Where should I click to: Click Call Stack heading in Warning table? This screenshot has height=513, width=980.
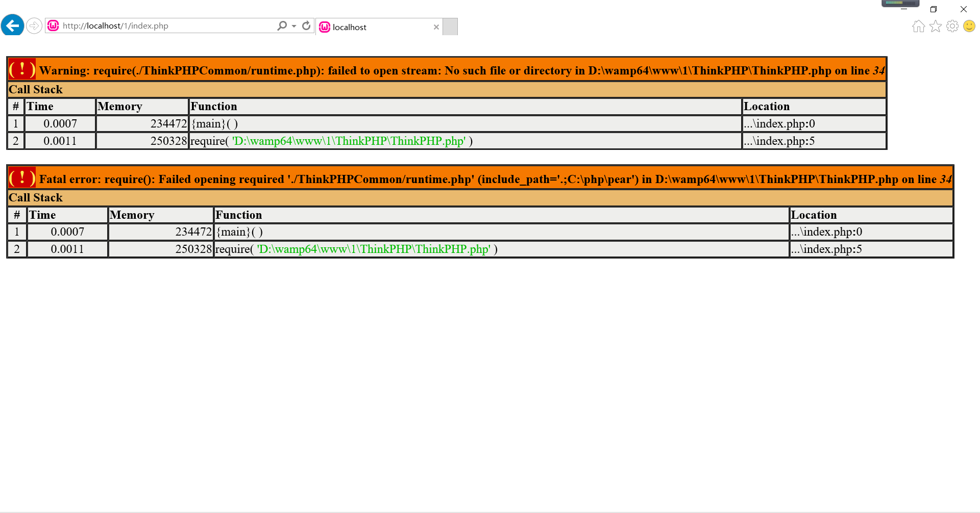click(x=36, y=89)
